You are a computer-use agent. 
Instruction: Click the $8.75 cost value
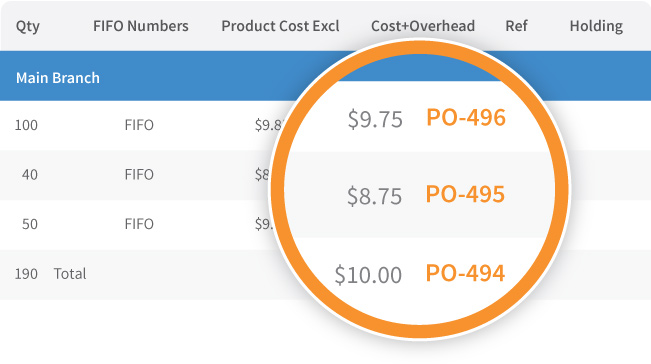pyautogui.click(x=374, y=196)
